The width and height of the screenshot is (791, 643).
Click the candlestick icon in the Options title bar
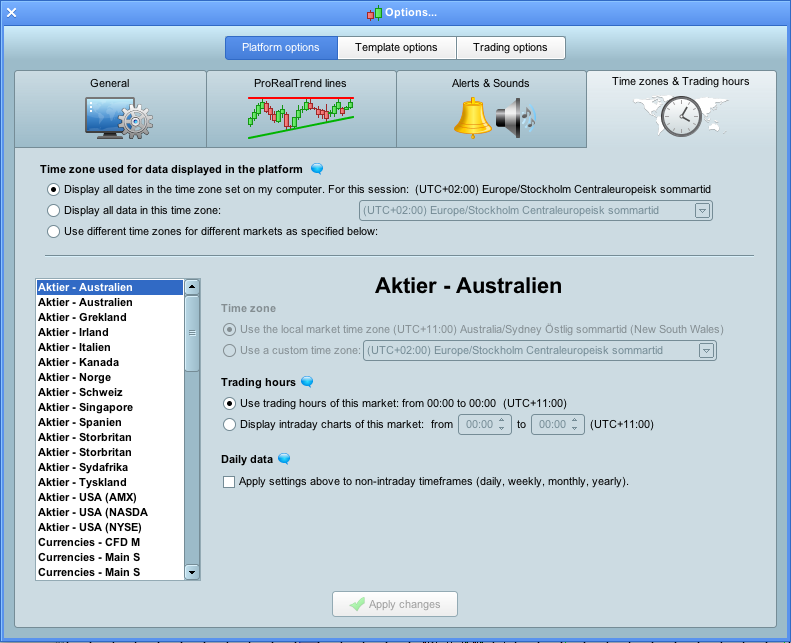pos(374,13)
